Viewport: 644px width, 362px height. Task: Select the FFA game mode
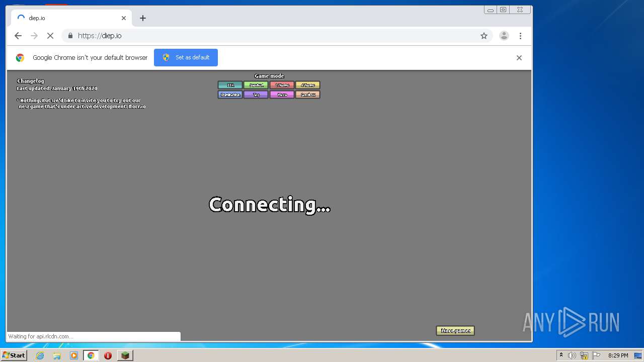pyautogui.click(x=230, y=85)
